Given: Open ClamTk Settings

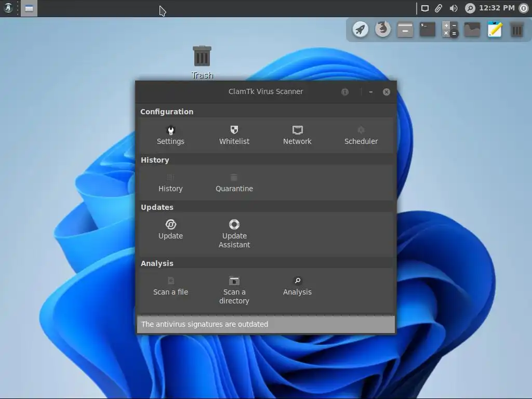Looking at the screenshot, I should point(170,136).
